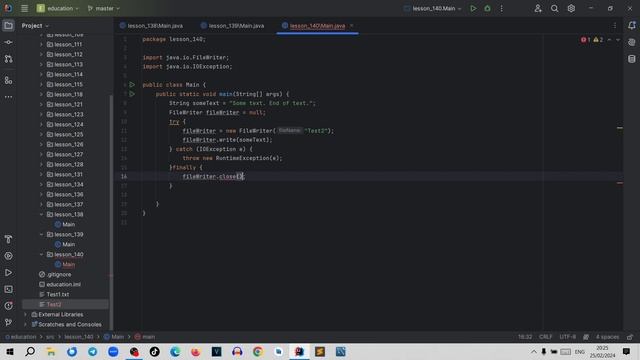Open more run actions vertical dots

click(x=502, y=8)
